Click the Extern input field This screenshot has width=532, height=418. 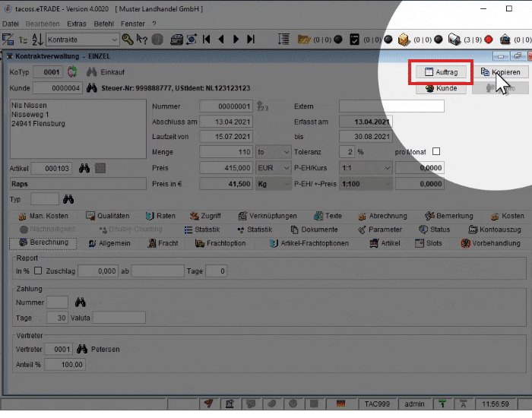coord(391,106)
